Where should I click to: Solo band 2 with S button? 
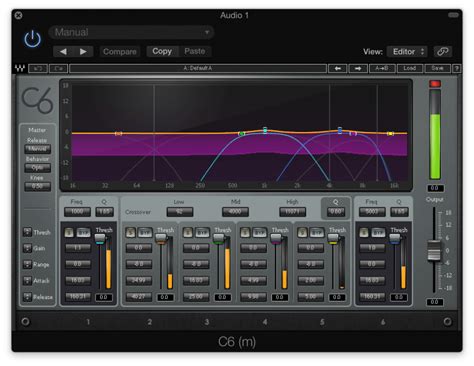130,232
